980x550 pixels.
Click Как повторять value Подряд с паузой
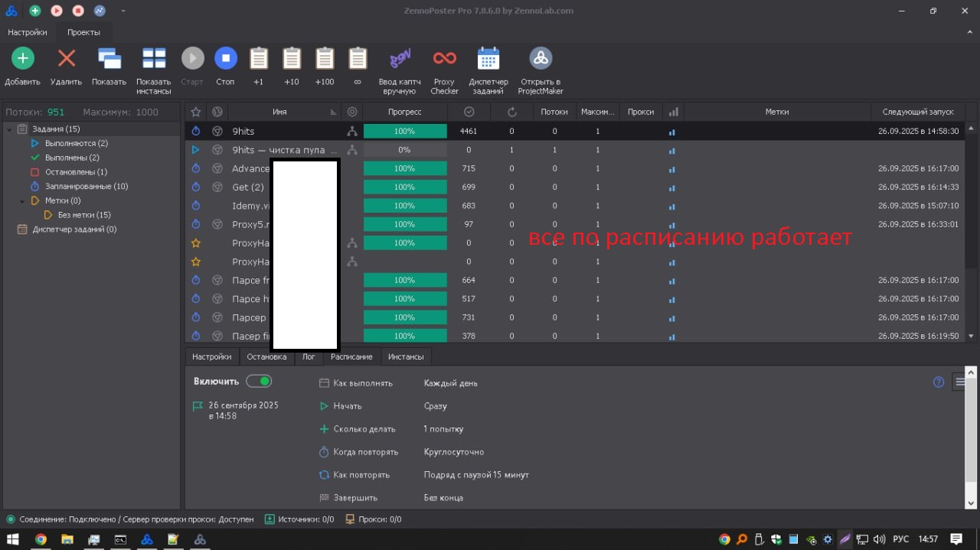[x=476, y=475]
